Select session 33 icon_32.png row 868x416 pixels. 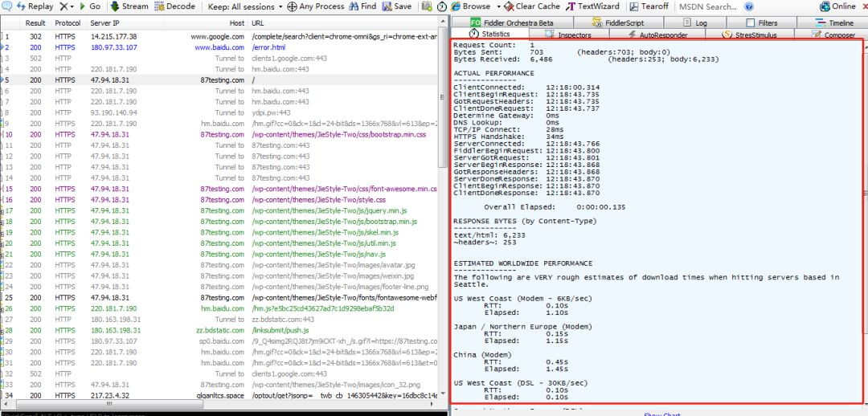[x=219, y=385]
